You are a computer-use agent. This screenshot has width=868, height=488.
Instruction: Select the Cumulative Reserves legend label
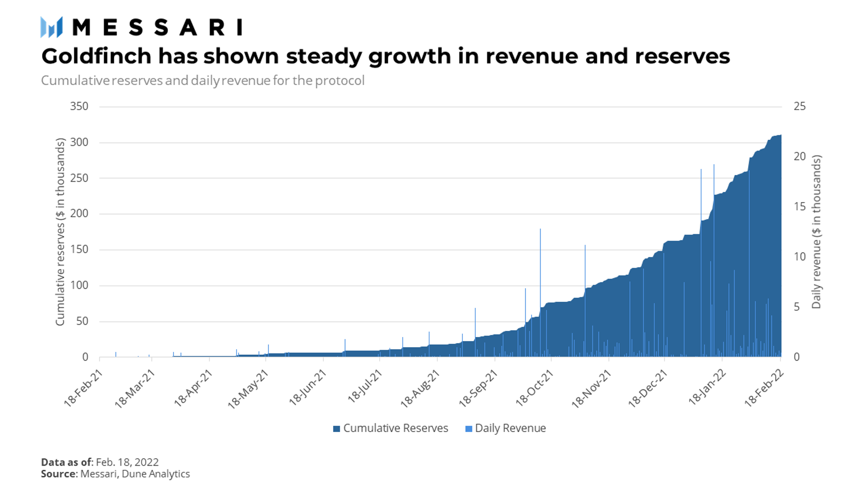tap(396, 428)
